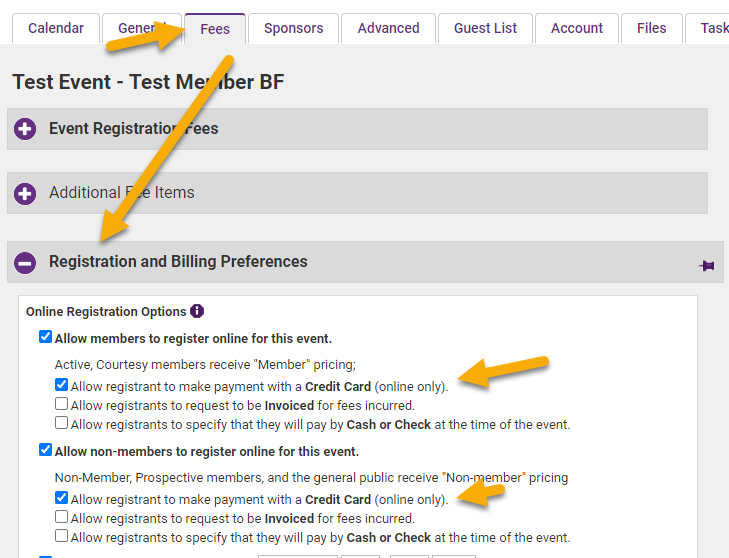Click the info icon beside Online Registration Options
This screenshot has width=729, height=558.
[197, 311]
